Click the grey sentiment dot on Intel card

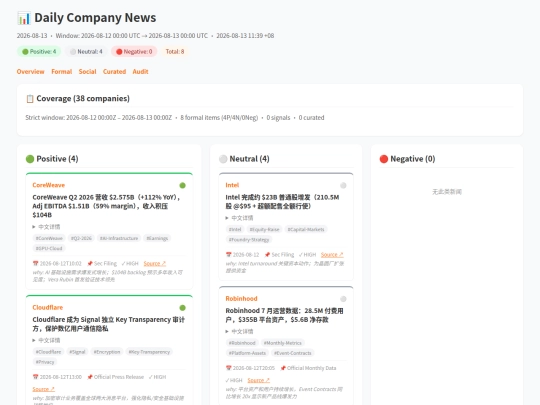(x=343, y=185)
